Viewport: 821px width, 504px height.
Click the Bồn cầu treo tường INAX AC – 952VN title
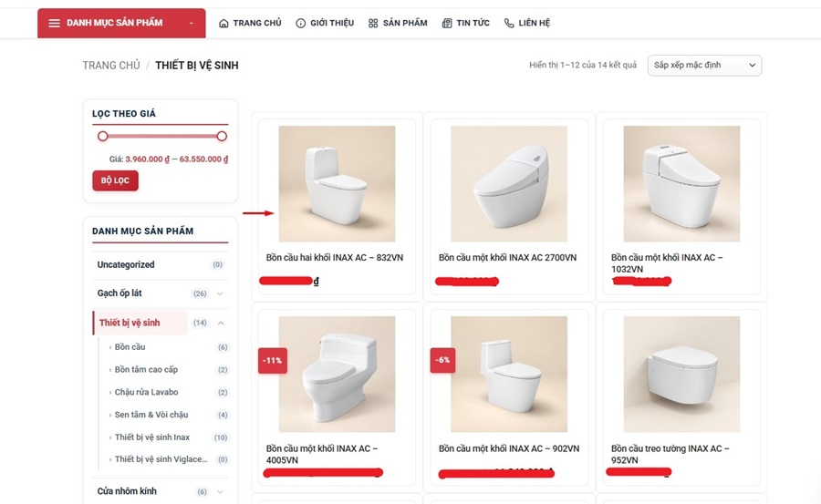coord(670,454)
